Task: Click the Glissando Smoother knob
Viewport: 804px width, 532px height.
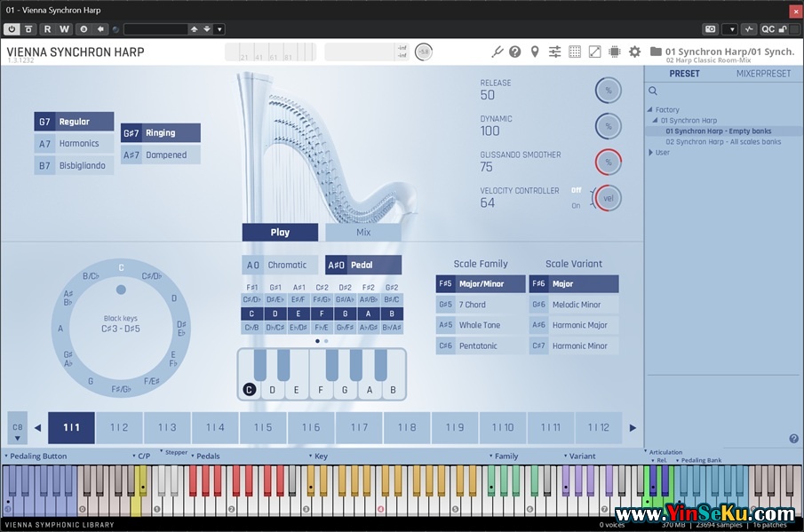Action: pos(609,162)
